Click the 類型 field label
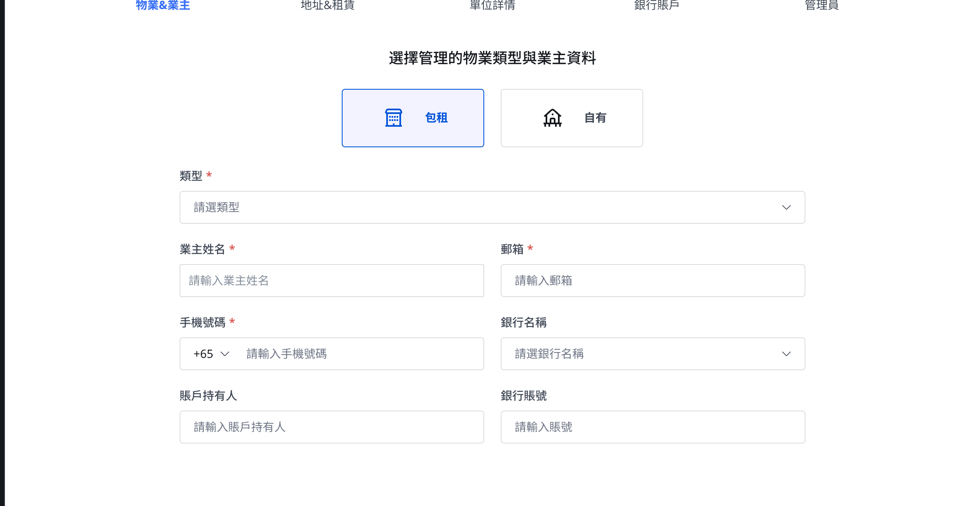 [191, 176]
